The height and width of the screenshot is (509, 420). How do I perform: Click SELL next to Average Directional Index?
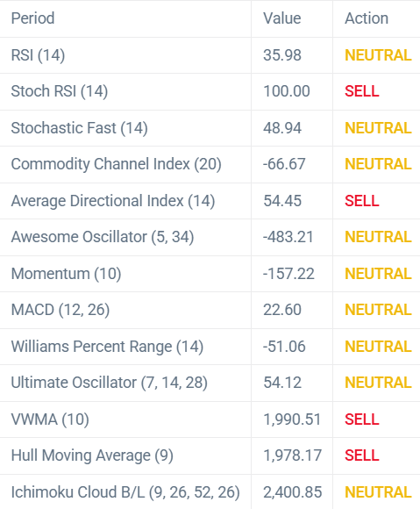pyautogui.click(x=362, y=201)
